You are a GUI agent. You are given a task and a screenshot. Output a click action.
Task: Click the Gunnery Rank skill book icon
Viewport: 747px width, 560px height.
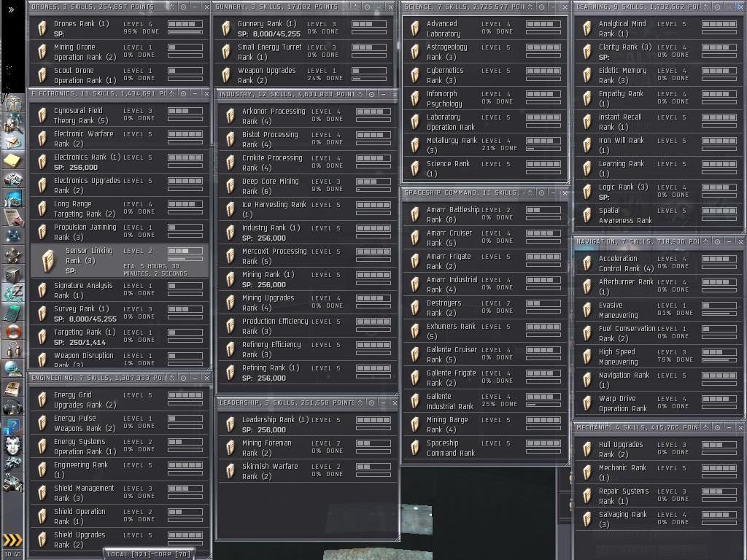226,28
